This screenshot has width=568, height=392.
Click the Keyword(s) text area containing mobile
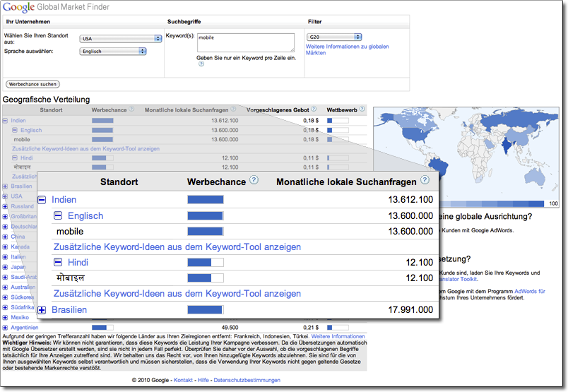point(246,43)
